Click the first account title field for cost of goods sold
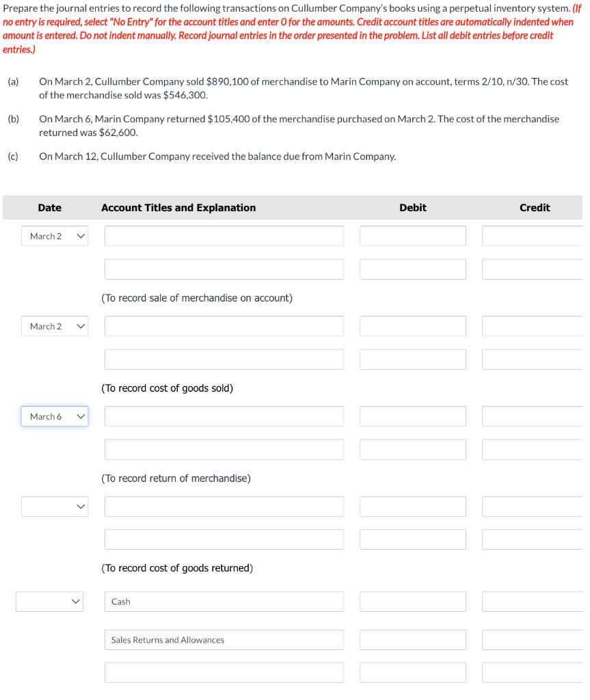590x700 pixels. pyautogui.click(x=224, y=326)
